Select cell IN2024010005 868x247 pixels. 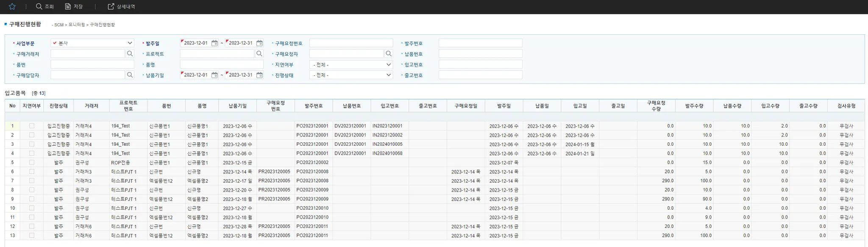click(390, 144)
